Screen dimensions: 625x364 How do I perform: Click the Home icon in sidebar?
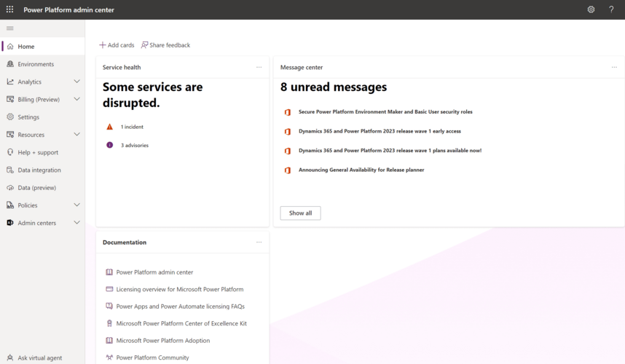coord(10,46)
